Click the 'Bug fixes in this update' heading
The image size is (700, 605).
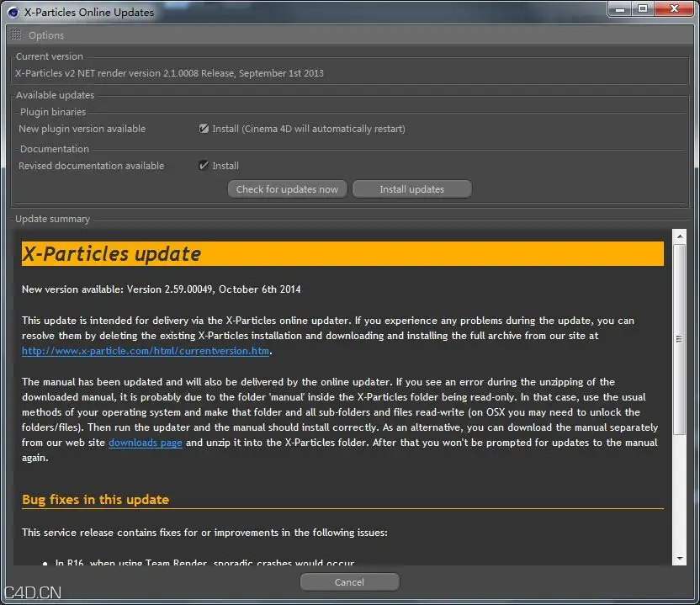click(96, 499)
